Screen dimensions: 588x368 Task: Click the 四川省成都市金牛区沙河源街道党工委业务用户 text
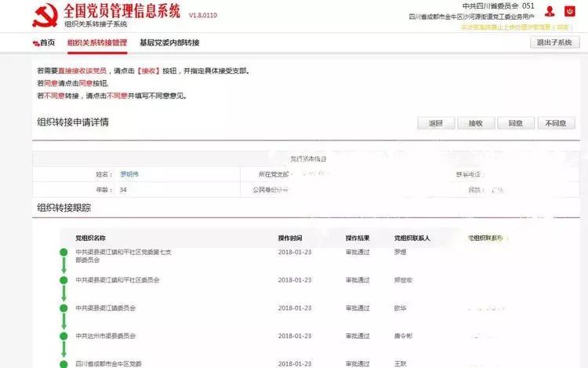(x=471, y=16)
